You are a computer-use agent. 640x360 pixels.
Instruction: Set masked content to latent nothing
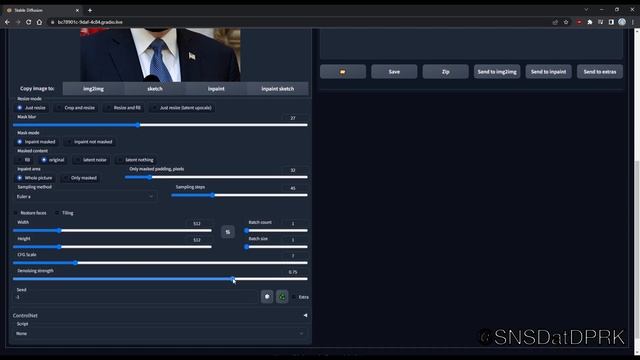136,160
